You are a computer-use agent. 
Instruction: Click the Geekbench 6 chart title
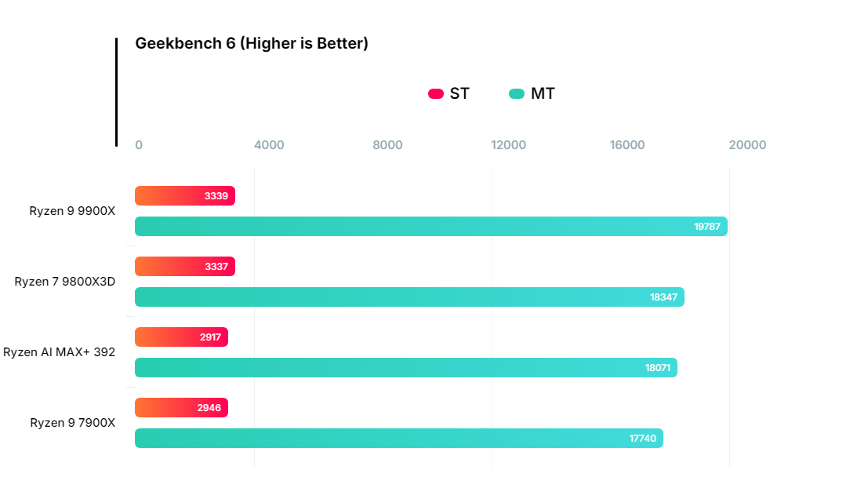point(252,43)
